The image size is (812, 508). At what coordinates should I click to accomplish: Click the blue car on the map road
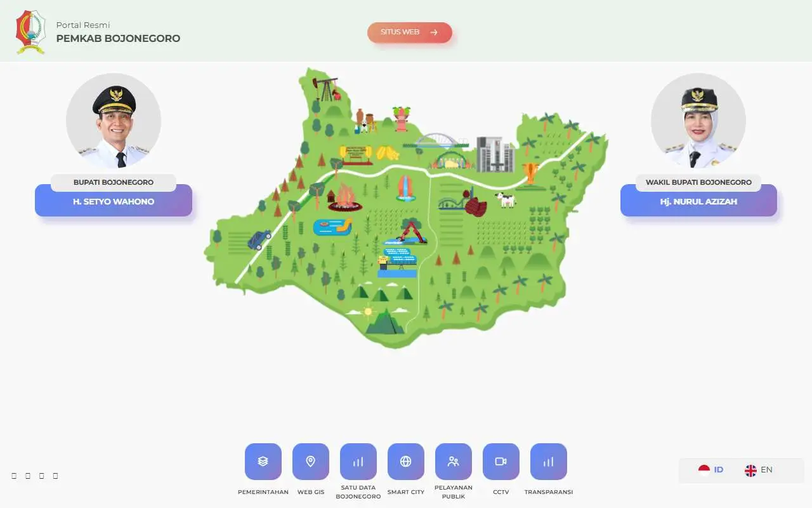[259, 239]
